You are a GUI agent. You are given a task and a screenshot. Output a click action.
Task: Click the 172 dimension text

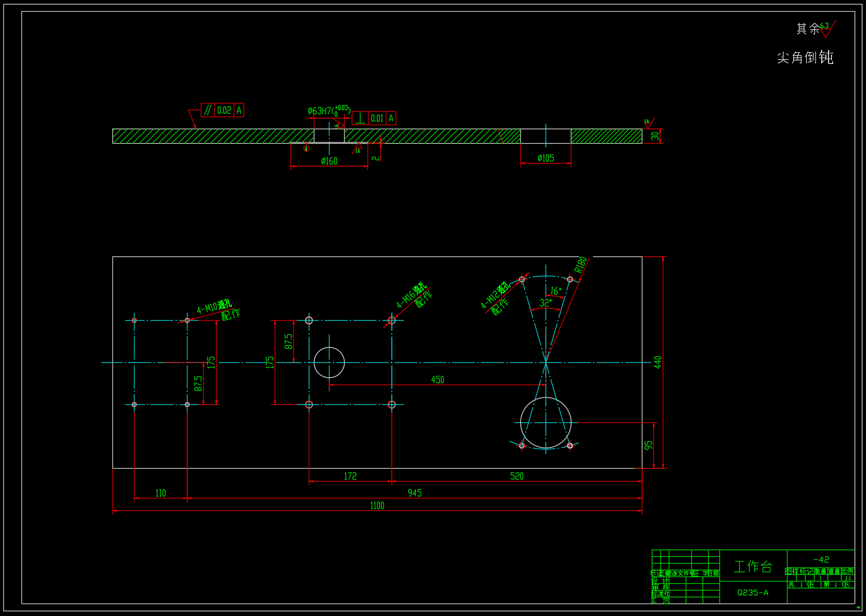350,476
